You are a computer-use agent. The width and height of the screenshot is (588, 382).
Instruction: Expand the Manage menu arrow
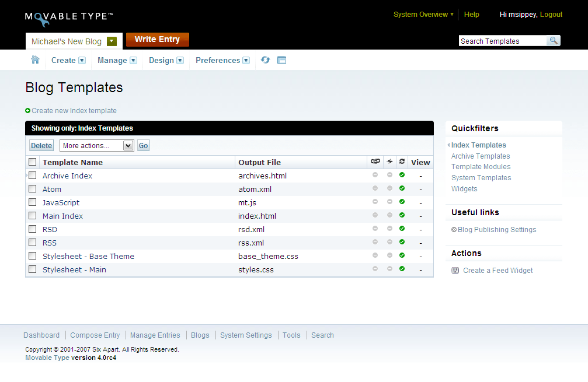[x=134, y=60]
